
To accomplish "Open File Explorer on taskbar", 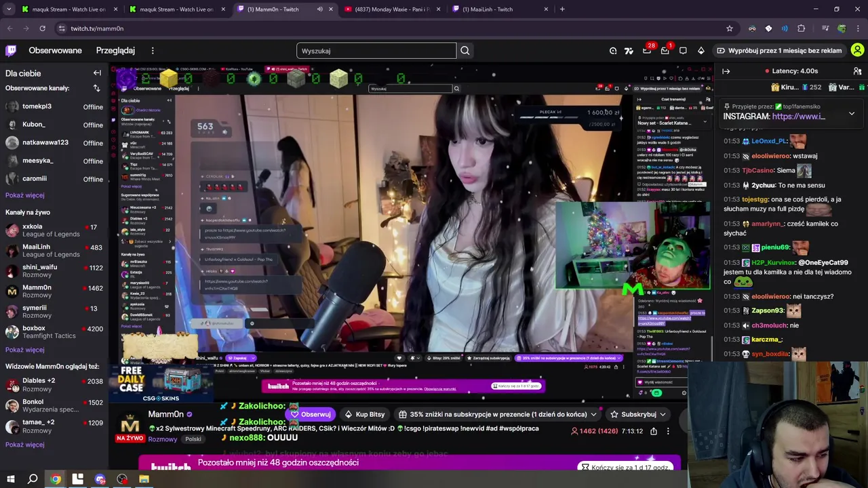I will [144, 479].
